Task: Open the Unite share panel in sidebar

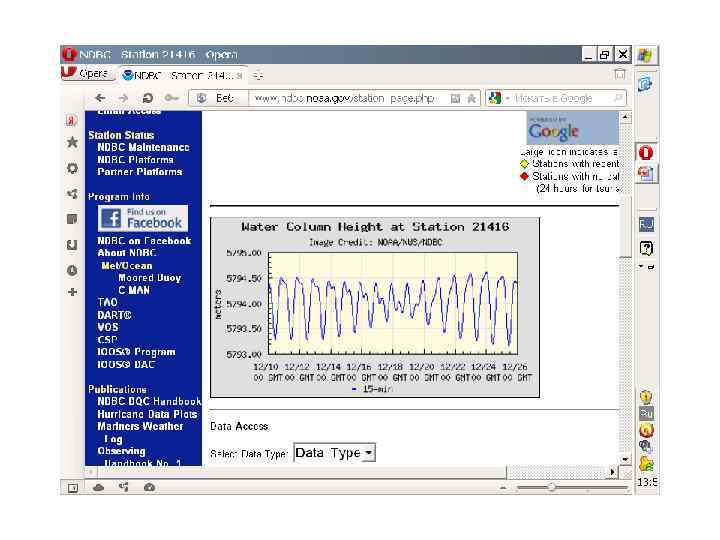Action: click(72, 194)
